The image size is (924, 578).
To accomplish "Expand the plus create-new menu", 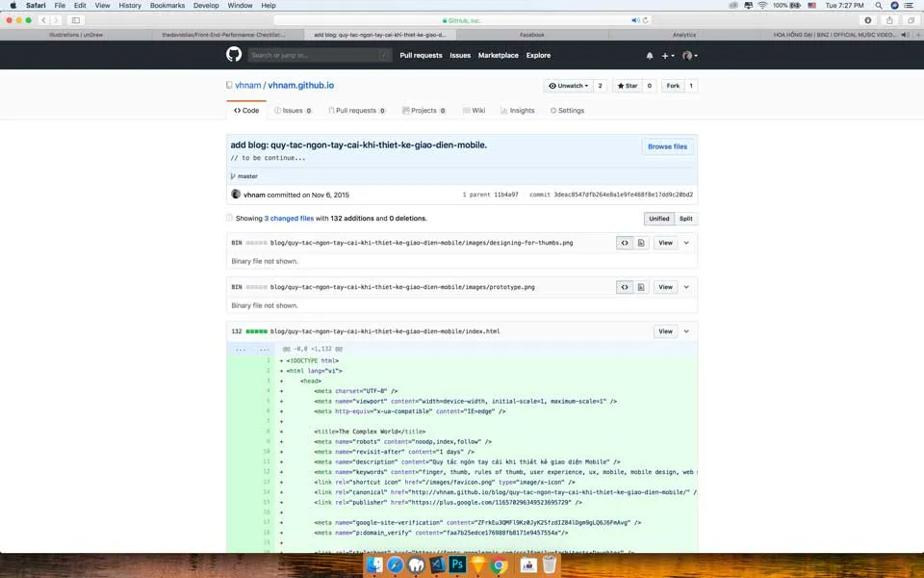I will (668, 56).
